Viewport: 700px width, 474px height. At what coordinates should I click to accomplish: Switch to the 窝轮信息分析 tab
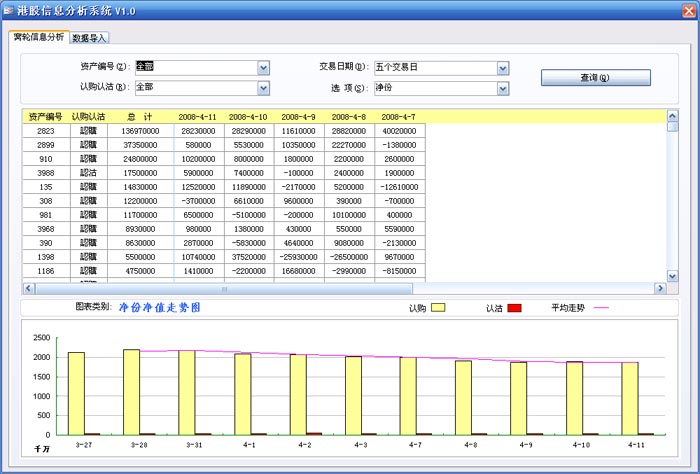(x=39, y=37)
